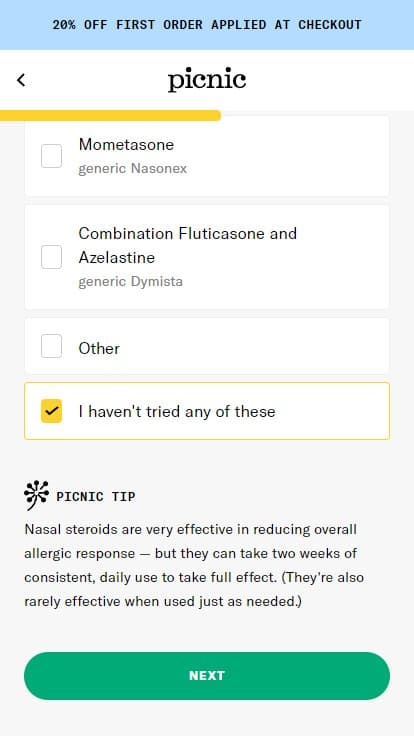This screenshot has height=736, width=414.
Task: Click the 20% off first order banner
Action: (207, 25)
